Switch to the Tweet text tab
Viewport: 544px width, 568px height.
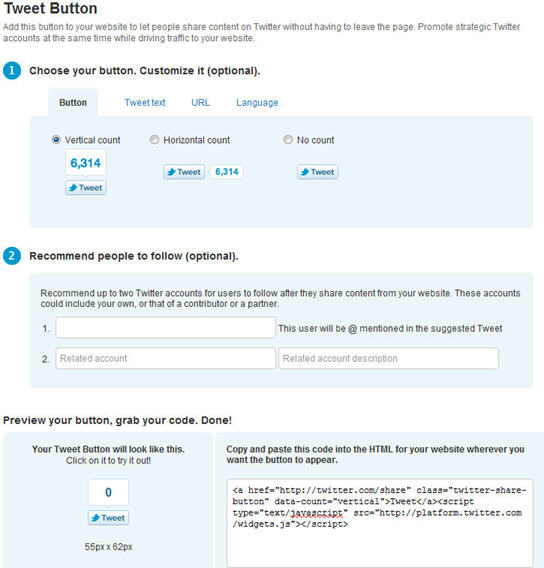pos(145,103)
